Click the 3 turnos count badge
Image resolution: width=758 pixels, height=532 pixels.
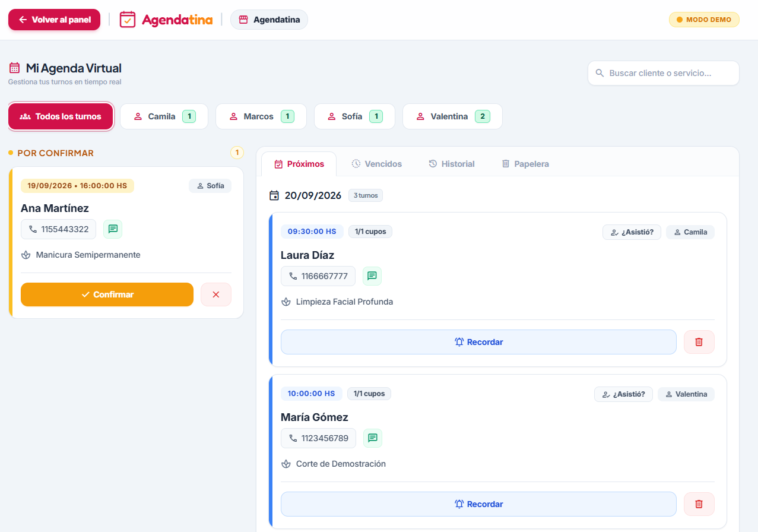point(366,195)
